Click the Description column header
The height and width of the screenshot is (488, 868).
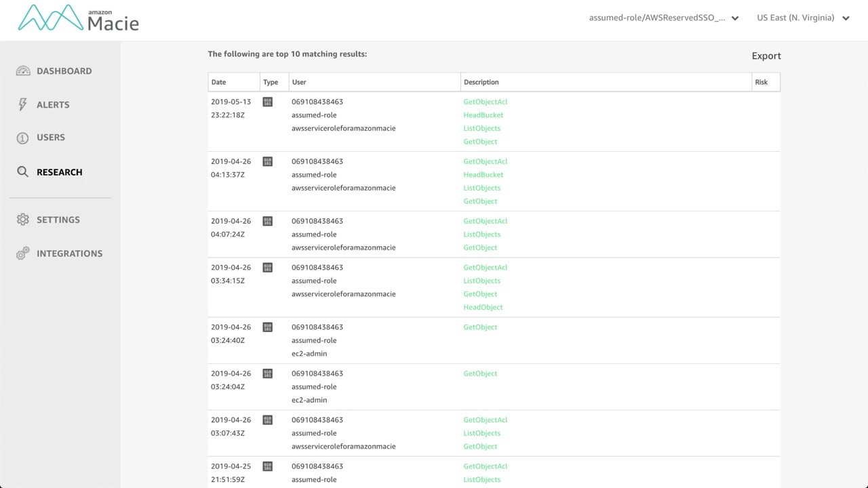[481, 82]
